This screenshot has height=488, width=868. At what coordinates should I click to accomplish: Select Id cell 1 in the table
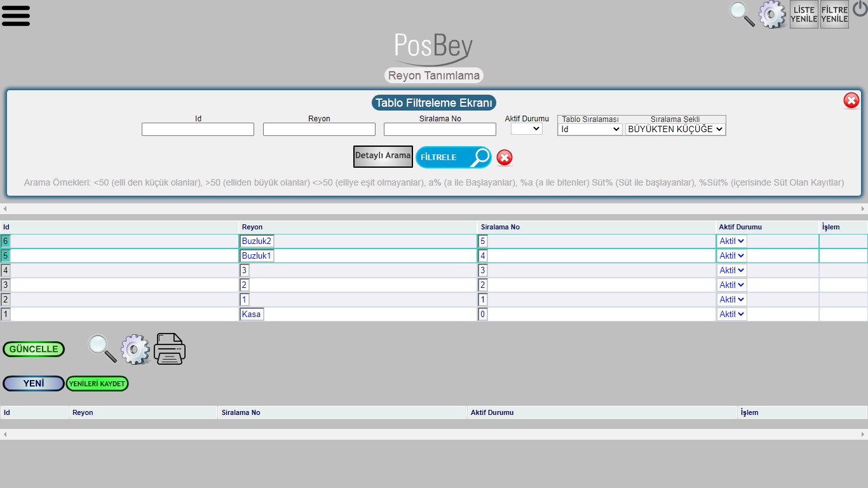pos(6,314)
